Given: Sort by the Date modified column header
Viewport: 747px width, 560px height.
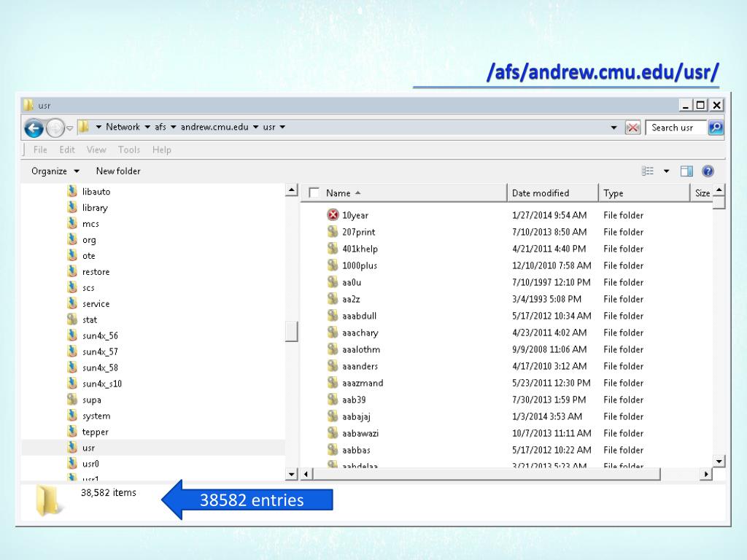Looking at the screenshot, I should (x=553, y=192).
